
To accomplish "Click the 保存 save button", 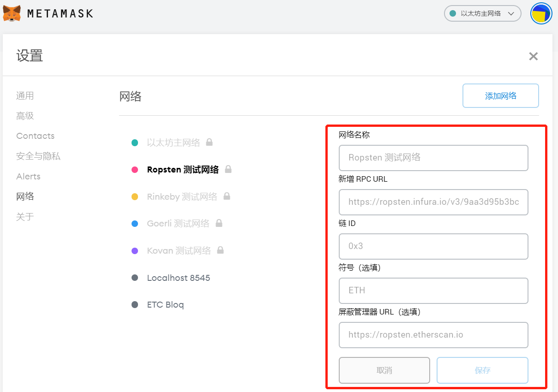I will click(x=482, y=370).
